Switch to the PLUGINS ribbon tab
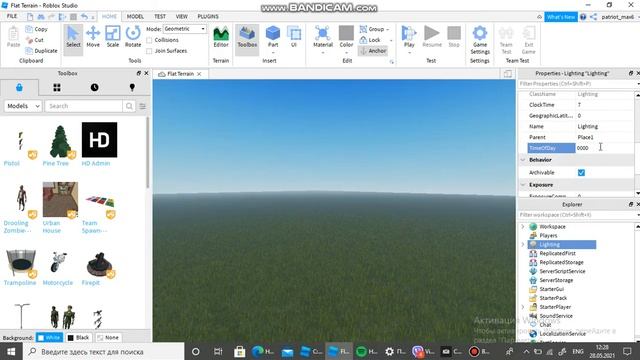Image resolution: width=640 pixels, height=360 pixels. pyautogui.click(x=208, y=16)
